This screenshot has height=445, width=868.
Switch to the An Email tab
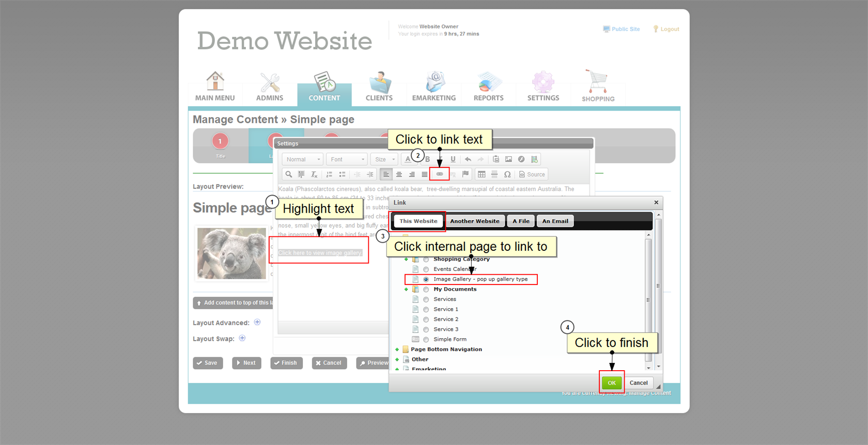tap(555, 221)
